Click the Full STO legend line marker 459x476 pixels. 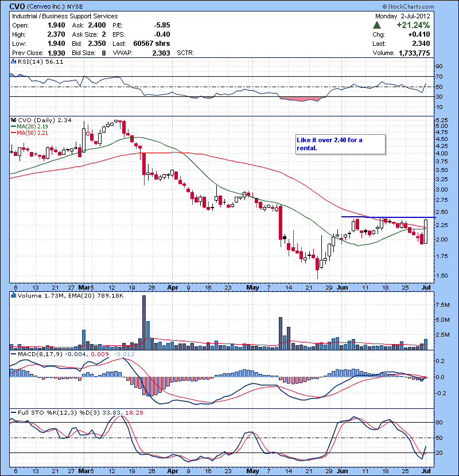click(13, 412)
